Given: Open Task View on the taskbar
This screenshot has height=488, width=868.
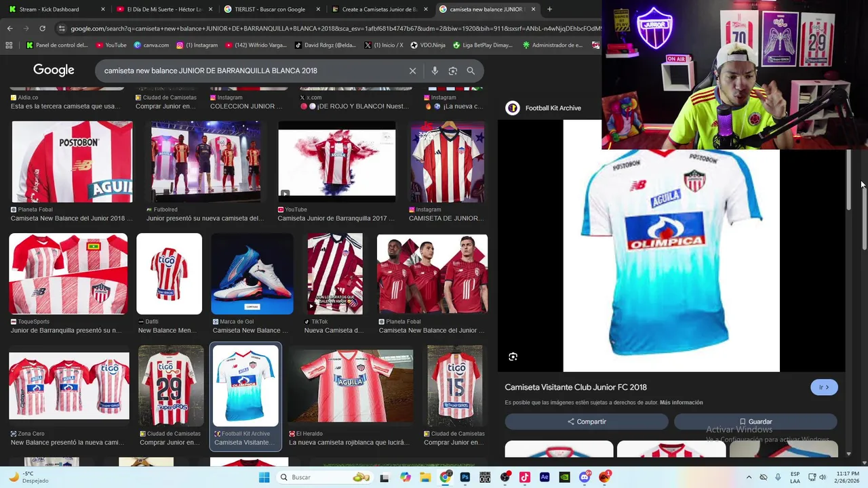Looking at the screenshot, I should coord(384,477).
